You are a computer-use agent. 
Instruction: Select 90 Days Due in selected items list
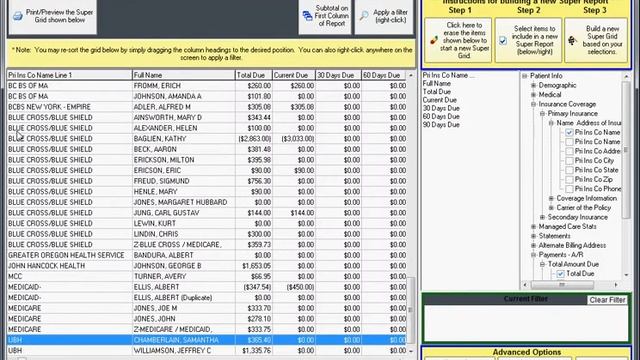[441, 125]
